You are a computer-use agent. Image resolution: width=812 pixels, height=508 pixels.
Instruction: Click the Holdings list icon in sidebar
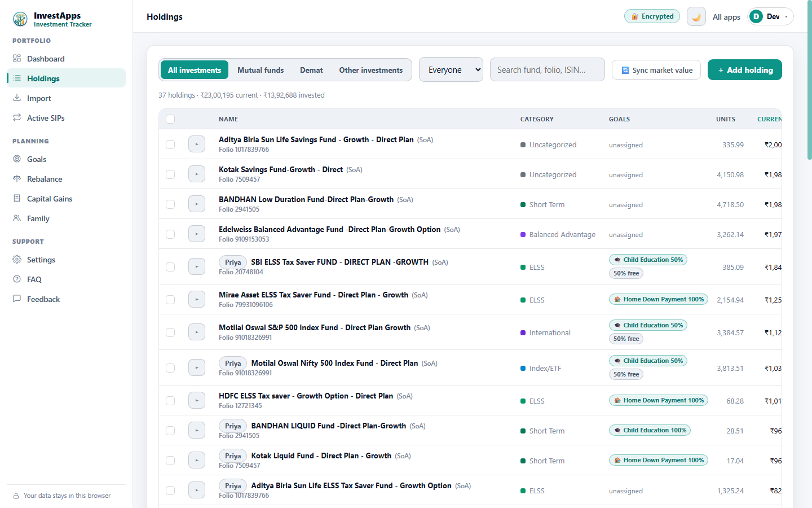coord(17,78)
